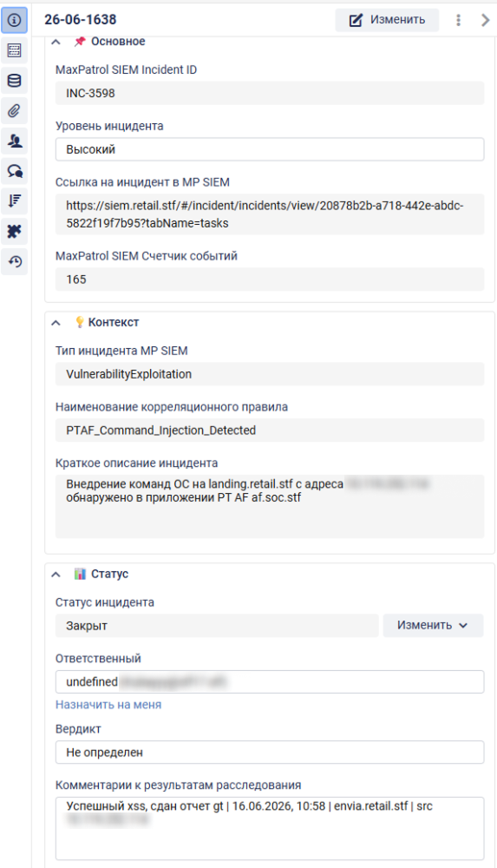Open the attachments paperclip icon
Image resolution: width=497 pixels, height=868 pixels.
[15, 111]
